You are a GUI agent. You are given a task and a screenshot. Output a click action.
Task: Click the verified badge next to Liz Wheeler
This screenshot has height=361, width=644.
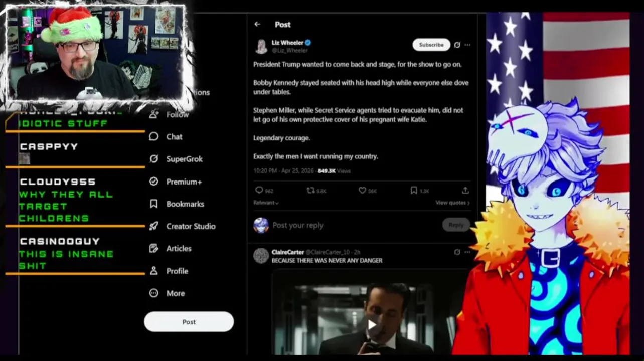(x=308, y=43)
